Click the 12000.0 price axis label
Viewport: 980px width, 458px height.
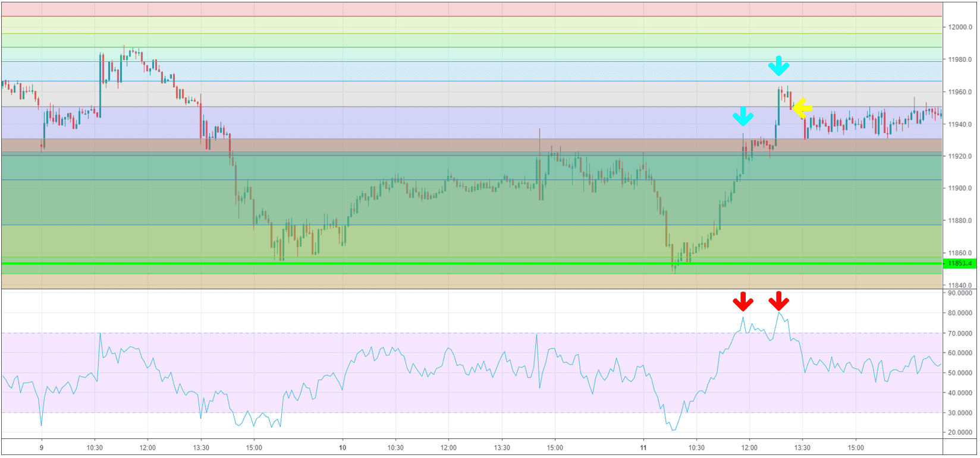click(x=960, y=27)
